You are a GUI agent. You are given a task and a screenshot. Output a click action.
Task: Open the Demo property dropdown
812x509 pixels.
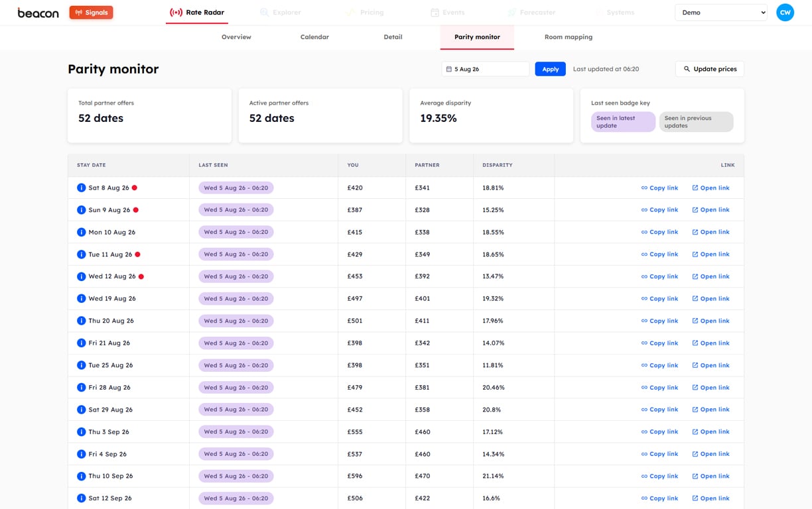721,13
